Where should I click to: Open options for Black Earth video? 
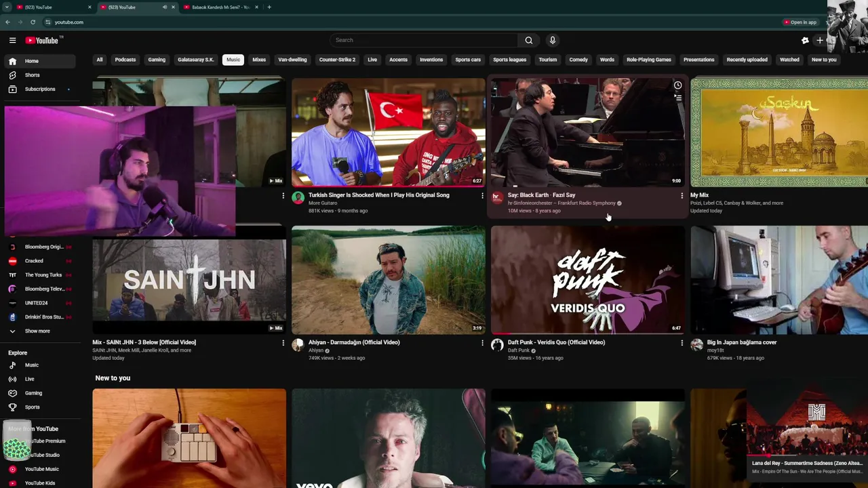click(682, 195)
